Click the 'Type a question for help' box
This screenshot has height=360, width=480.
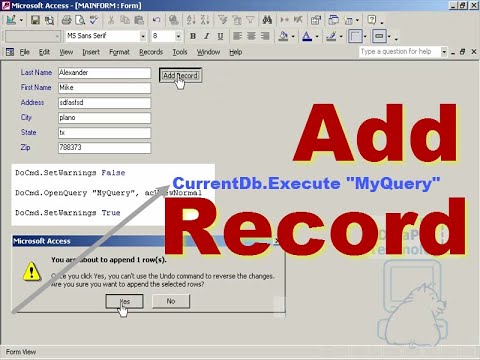point(400,52)
